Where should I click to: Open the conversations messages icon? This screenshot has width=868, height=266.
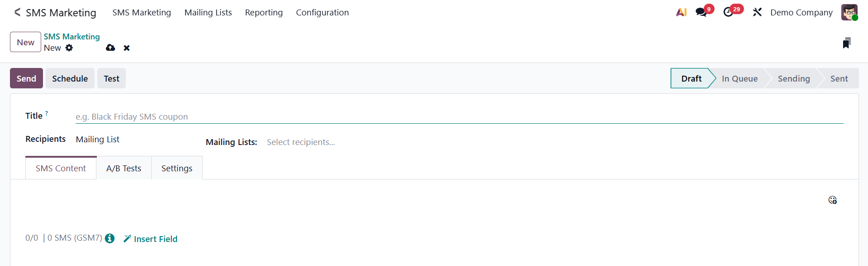[x=701, y=12]
